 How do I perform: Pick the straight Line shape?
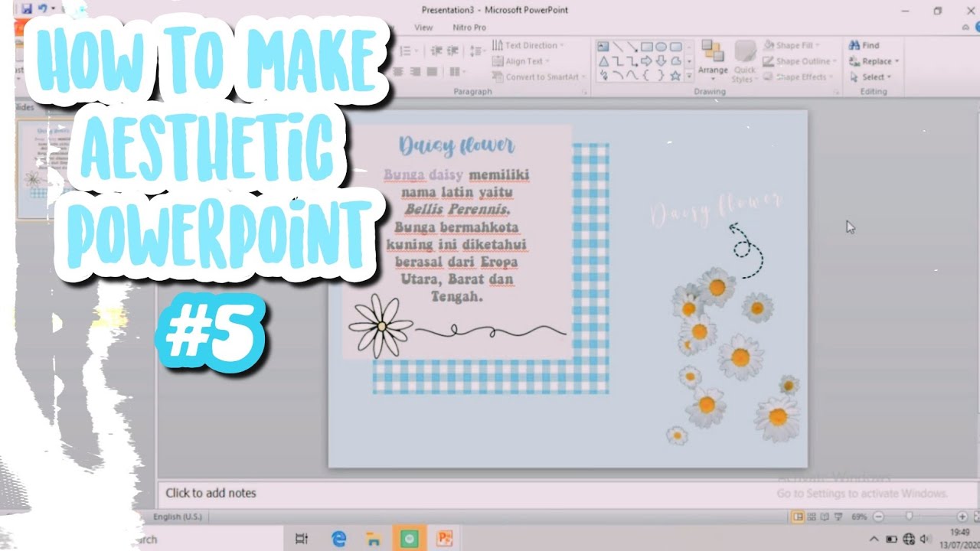[x=618, y=46]
